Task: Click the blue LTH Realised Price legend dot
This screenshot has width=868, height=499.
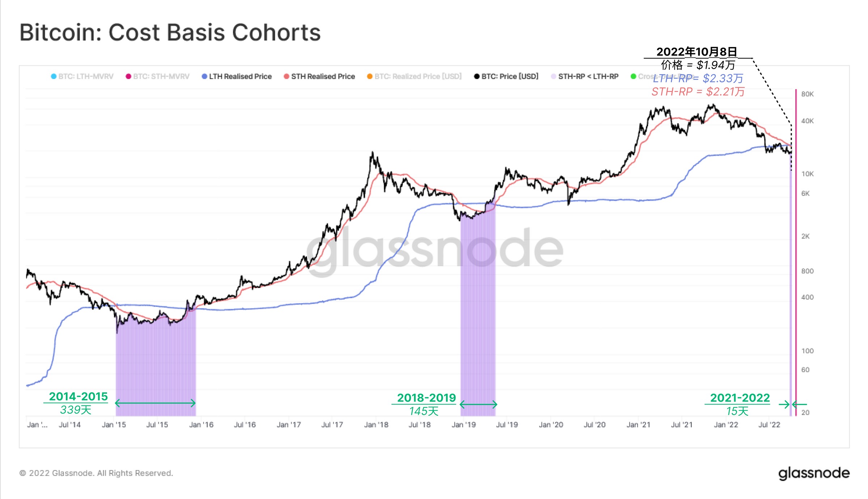Action: coord(204,76)
